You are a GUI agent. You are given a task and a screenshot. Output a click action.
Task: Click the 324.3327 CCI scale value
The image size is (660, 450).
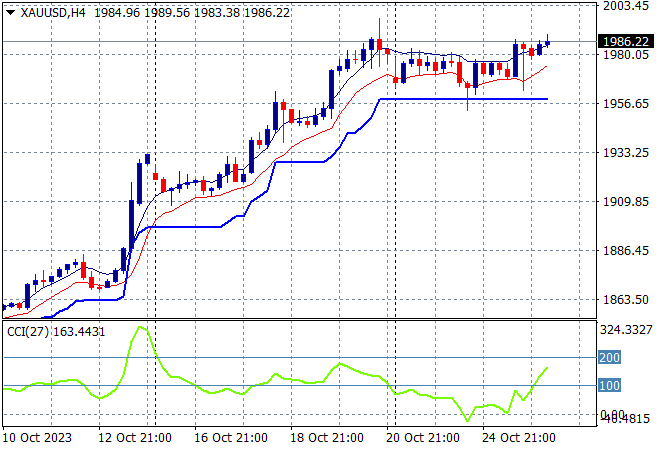click(626, 330)
